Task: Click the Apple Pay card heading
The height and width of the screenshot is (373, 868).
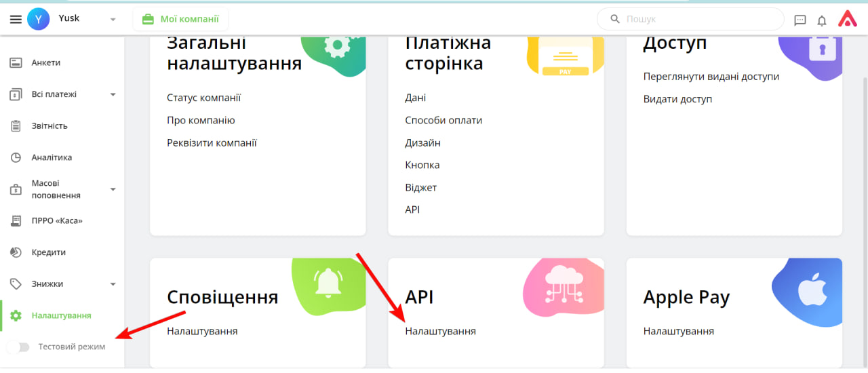Action: (x=686, y=297)
